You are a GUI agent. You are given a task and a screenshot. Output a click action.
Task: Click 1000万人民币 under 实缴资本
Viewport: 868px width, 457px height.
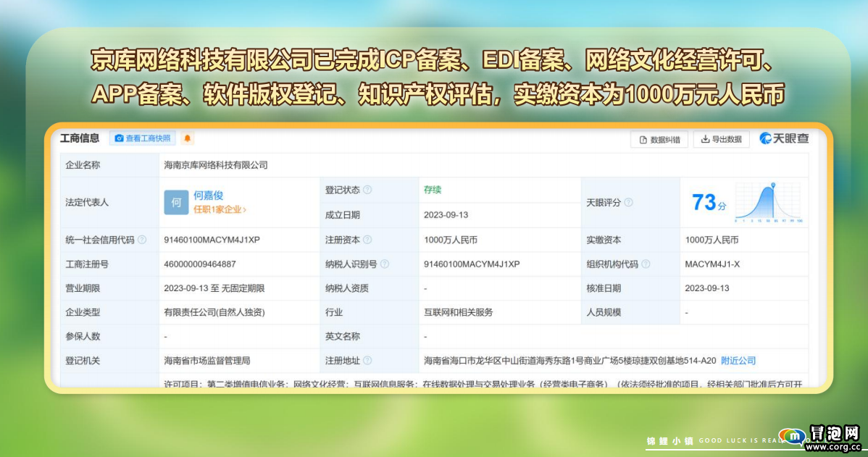coord(712,240)
